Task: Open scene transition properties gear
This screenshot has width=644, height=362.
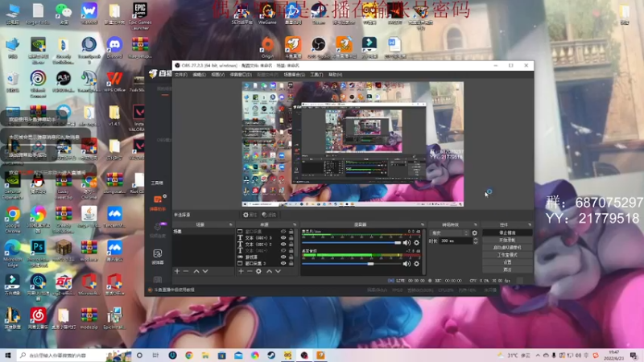Action: (475, 232)
